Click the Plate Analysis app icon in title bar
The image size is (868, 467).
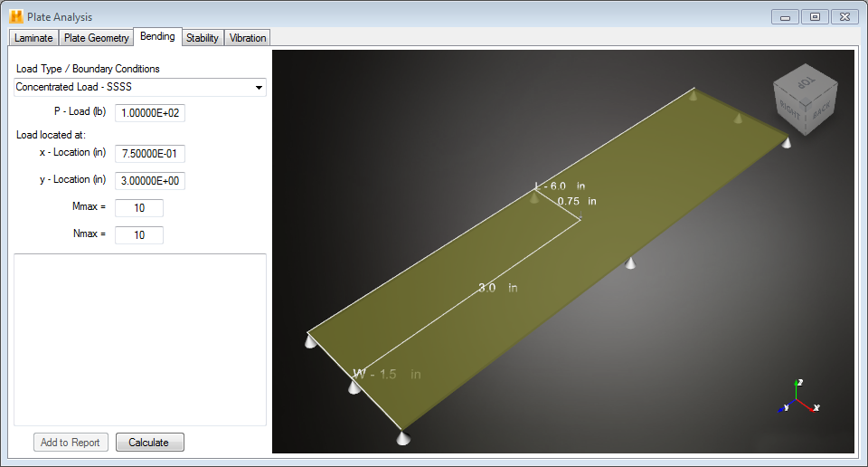click(x=16, y=16)
